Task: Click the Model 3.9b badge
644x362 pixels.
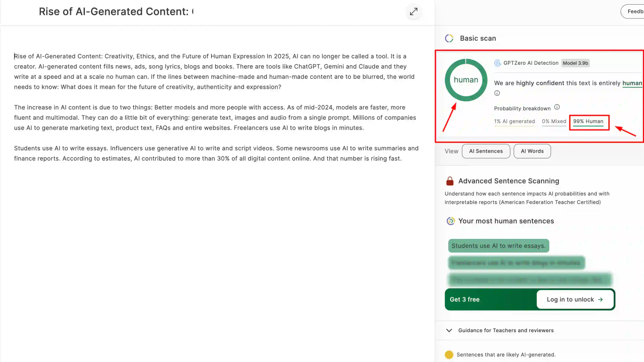Action: point(575,63)
